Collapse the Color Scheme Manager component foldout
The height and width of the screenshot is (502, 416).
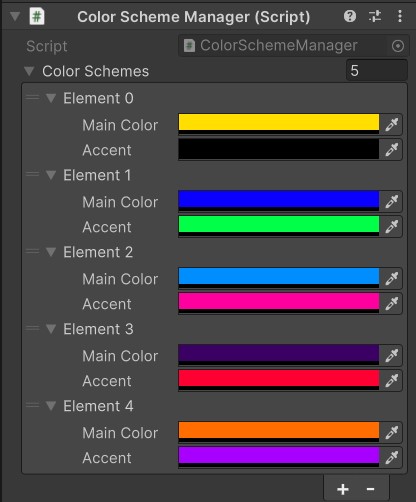pos(15,16)
